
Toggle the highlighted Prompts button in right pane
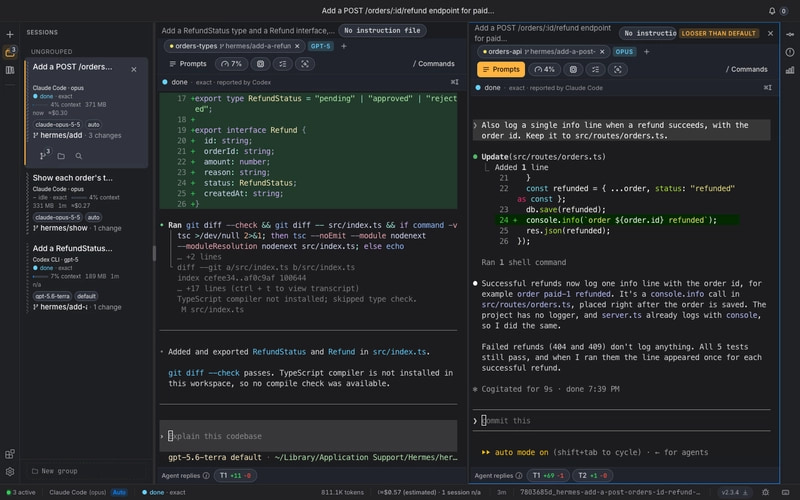tap(501, 69)
